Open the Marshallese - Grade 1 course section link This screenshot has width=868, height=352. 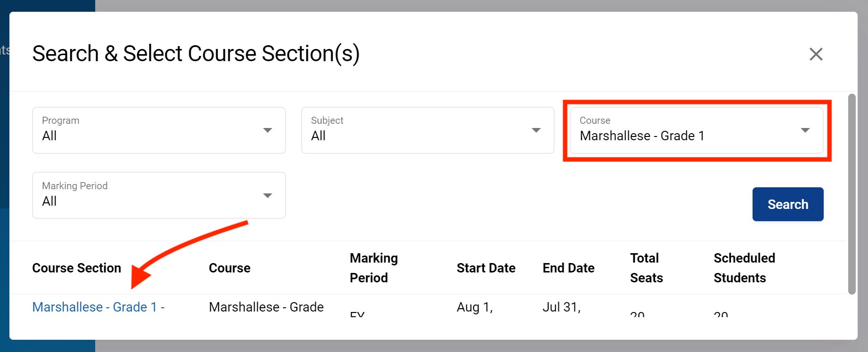[x=98, y=307]
